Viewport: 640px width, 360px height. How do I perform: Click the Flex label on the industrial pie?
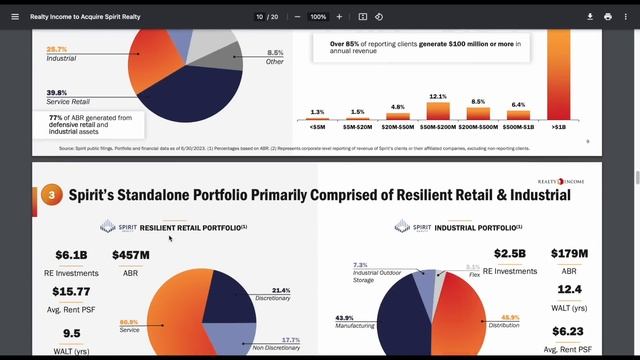[474, 275]
